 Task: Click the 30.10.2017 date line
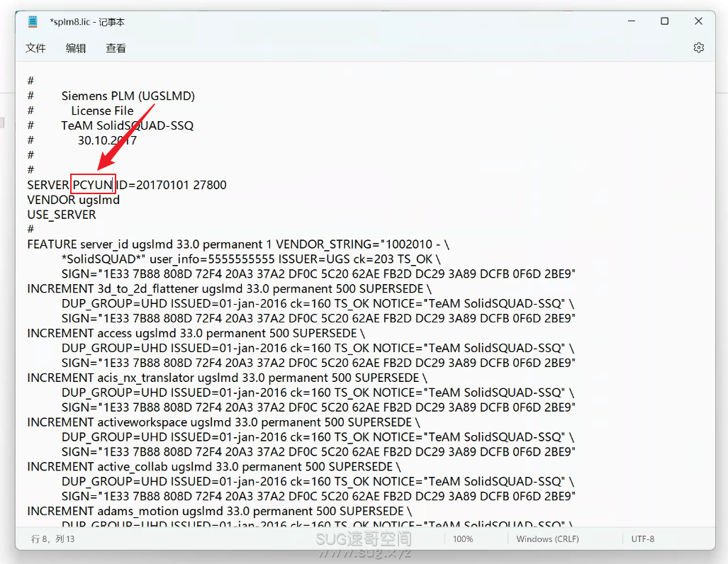click(107, 140)
